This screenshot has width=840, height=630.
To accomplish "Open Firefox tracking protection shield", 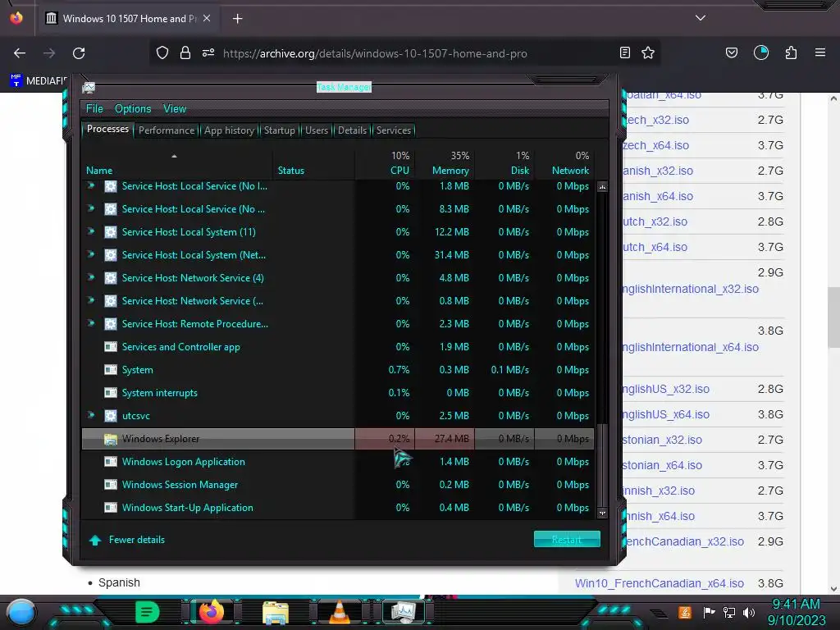I will pyautogui.click(x=162, y=52).
